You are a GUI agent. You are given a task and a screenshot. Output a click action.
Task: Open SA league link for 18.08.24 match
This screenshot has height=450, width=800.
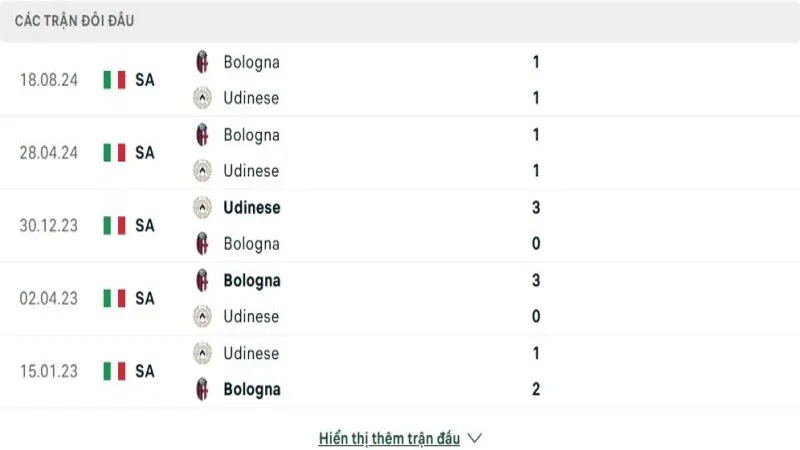[145, 80]
